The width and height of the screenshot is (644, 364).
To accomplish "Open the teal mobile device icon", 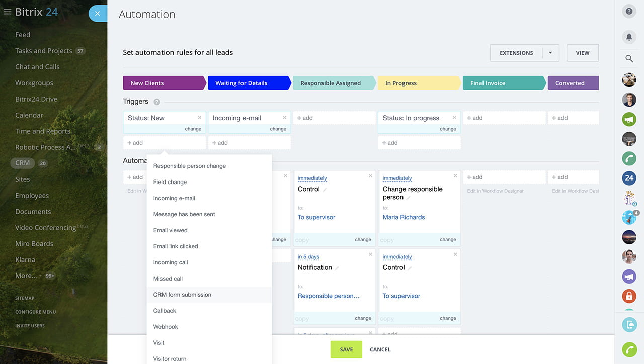I will click(x=629, y=324).
